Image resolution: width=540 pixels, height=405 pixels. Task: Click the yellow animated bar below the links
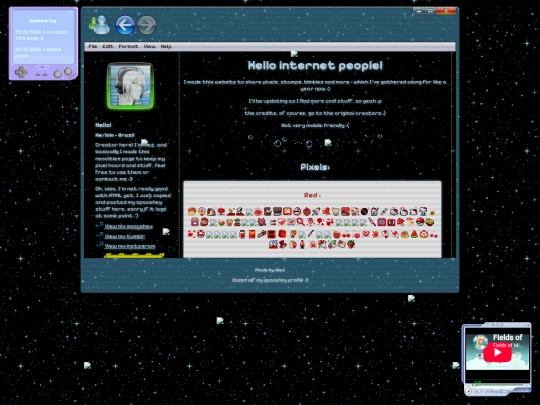134,256
